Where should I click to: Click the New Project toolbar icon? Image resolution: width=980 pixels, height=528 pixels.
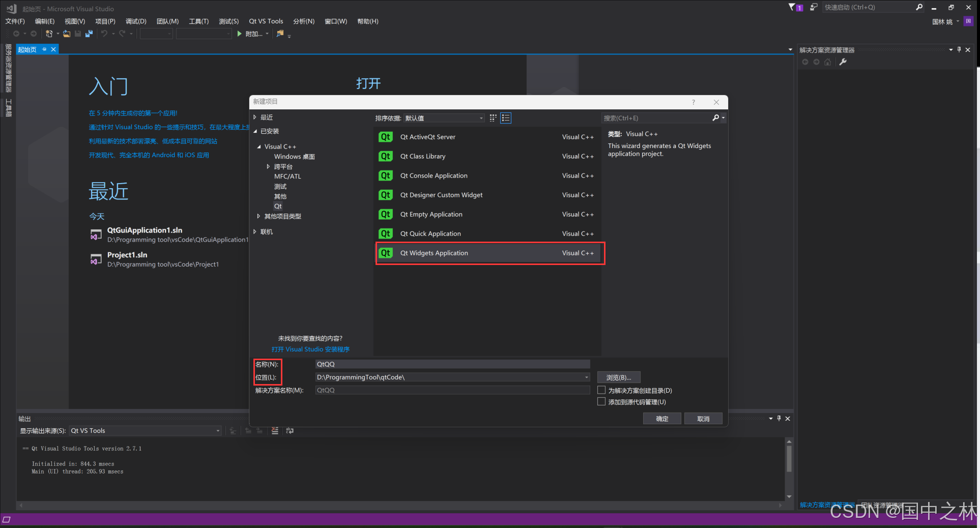(49, 34)
